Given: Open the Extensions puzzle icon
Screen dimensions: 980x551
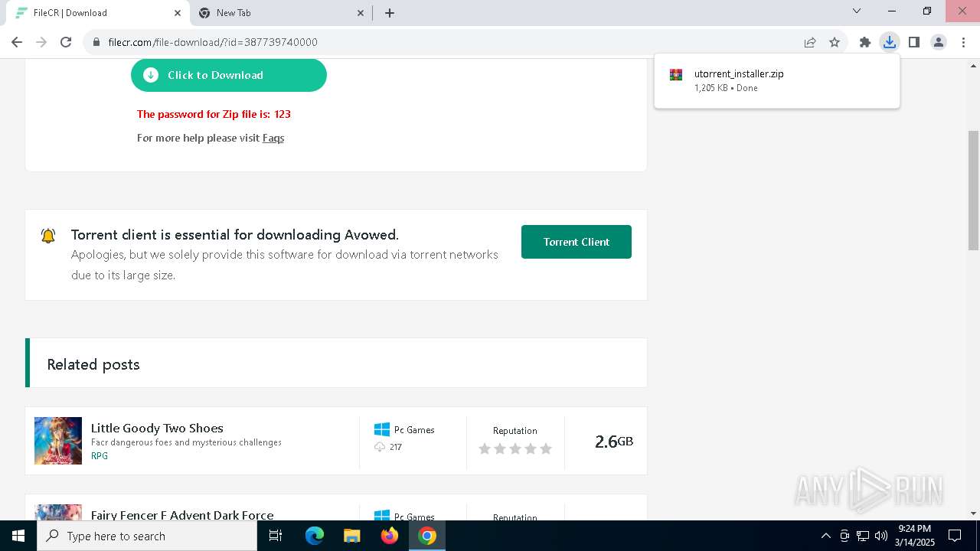Looking at the screenshot, I should click(864, 42).
